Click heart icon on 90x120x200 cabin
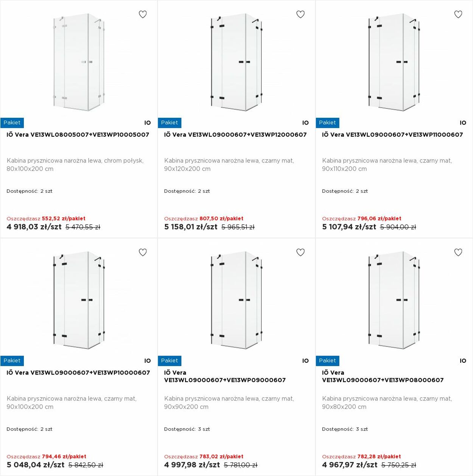 point(300,14)
